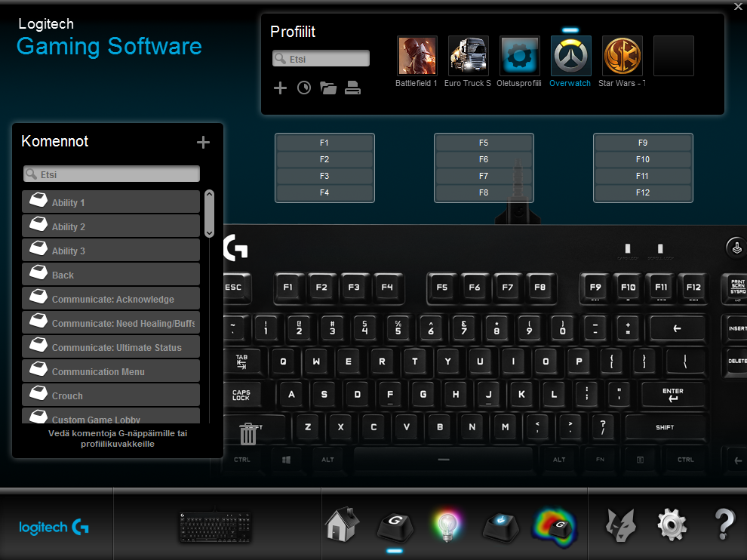Image resolution: width=747 pixels, height=560 pixels.
Task: Open Logitech Arx Control with the wolf icon
Action: 620,524
